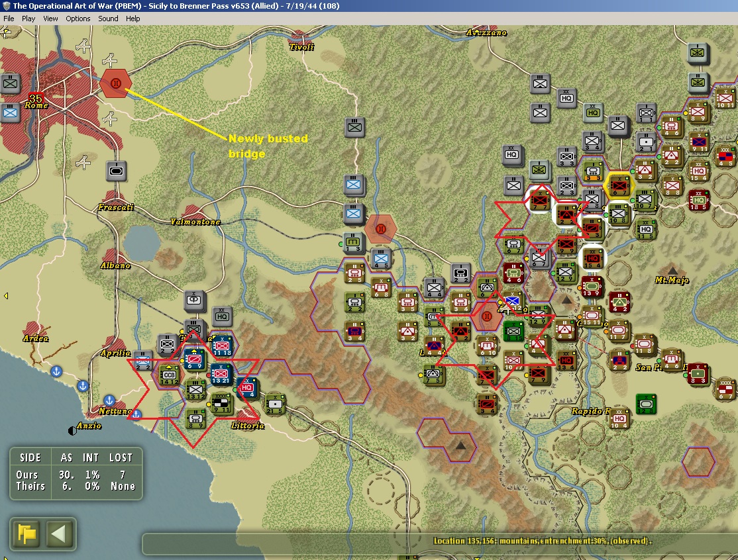Select the bright green armor unit rated 12 8
The width and height of the screenshot is (738, 560).
pos(646,404)
